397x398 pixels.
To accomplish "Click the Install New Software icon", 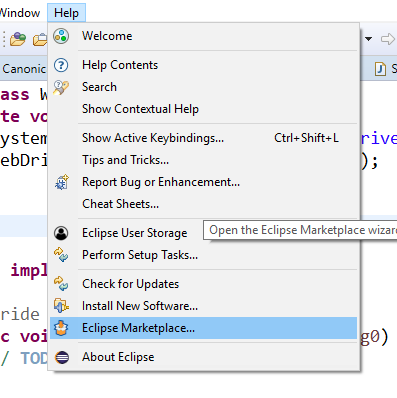I will click(x=61, y=306).
